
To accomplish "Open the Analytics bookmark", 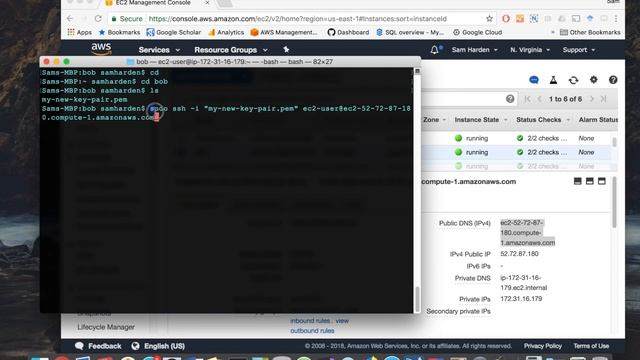I will point(226,32).
